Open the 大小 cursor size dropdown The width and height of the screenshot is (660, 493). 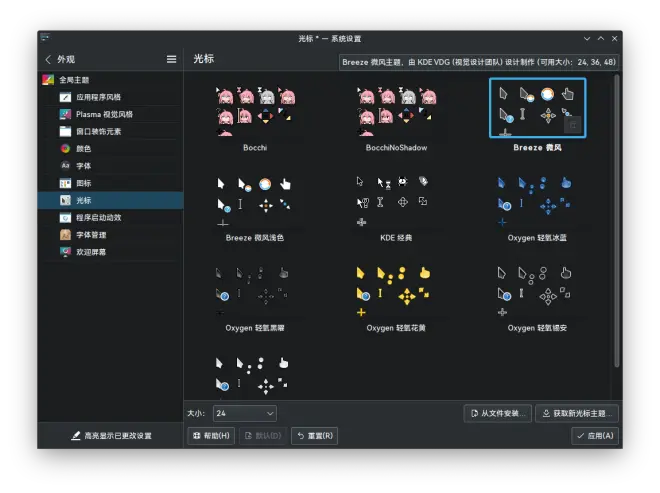point(244,413)
